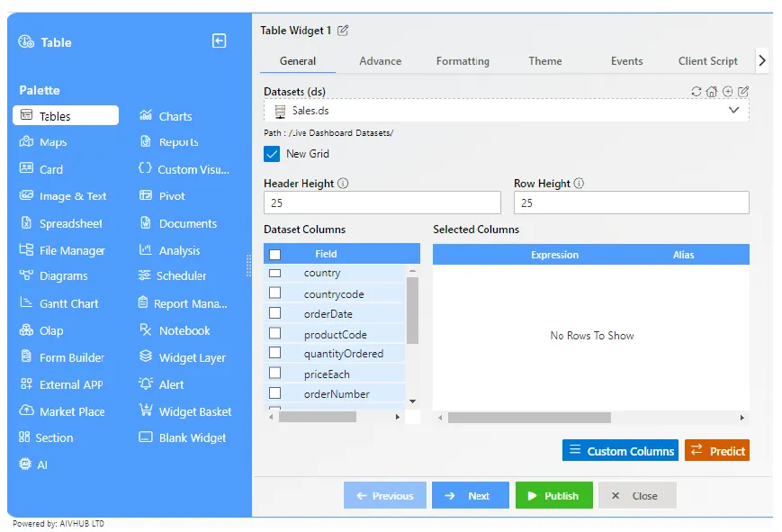
Task: Insert a Blank Widget
Action: (183, 437)
